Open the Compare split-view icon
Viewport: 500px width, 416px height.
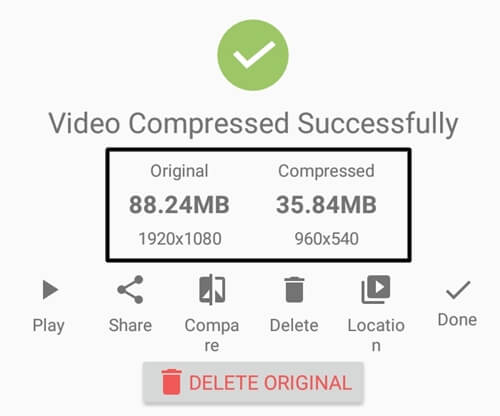pyautogui.click(x=212, y=289)
